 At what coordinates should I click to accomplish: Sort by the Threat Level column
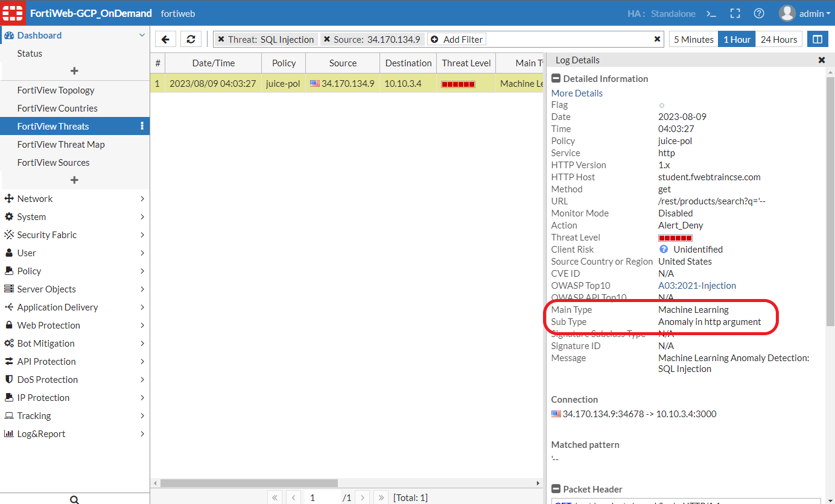coord(466,63)
